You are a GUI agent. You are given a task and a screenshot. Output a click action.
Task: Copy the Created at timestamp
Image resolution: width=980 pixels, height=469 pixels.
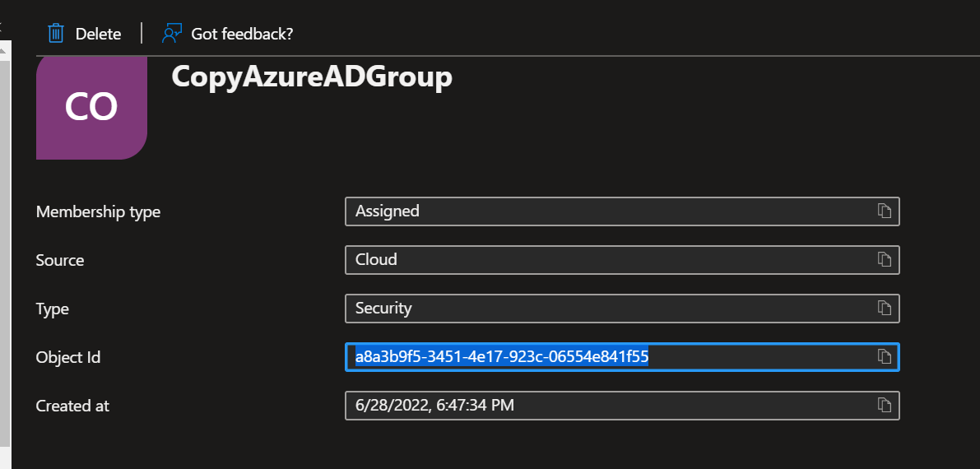click(x=884, y=405)
